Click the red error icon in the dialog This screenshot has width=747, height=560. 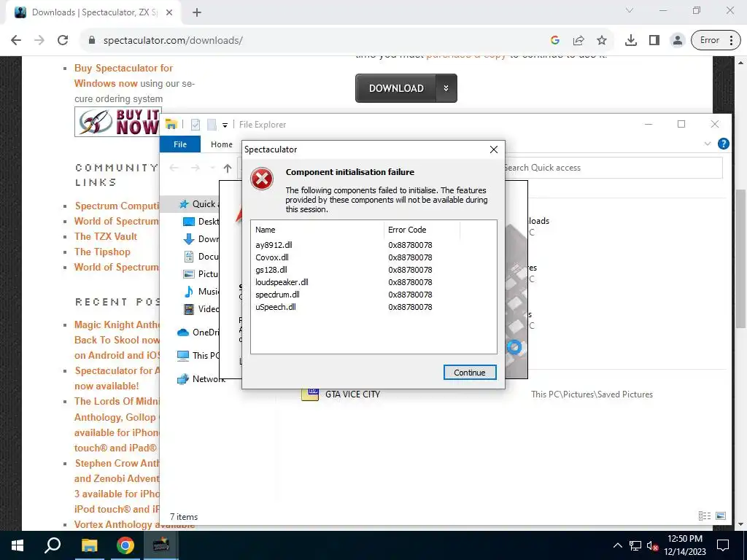coord(262,179)
